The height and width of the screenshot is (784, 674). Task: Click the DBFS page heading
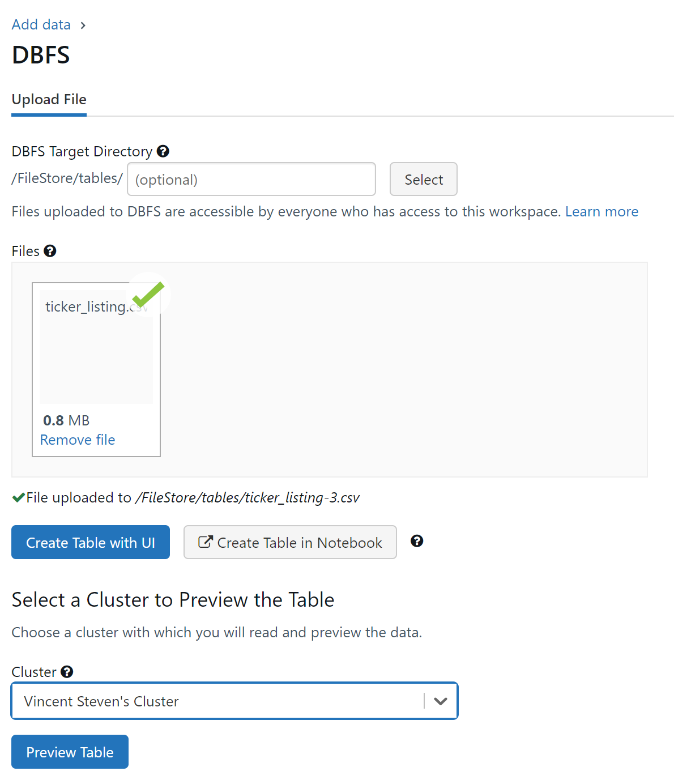(x=41, y=55)
